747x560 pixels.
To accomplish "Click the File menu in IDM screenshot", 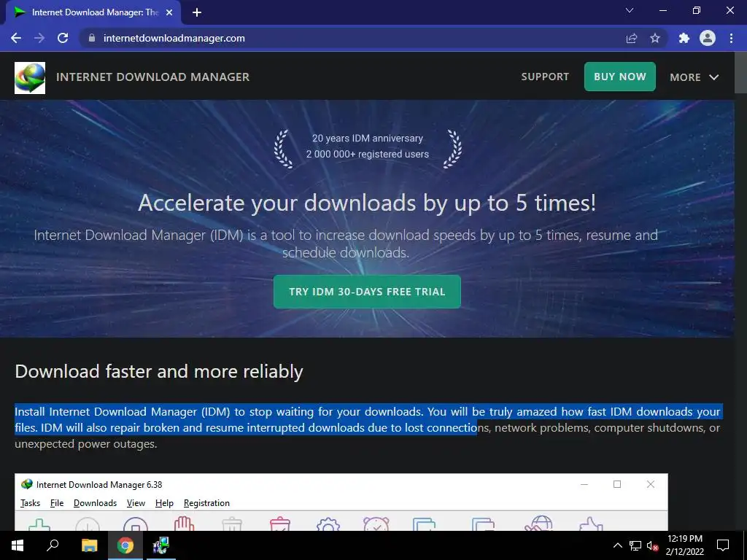I will [x=57, y=503].
